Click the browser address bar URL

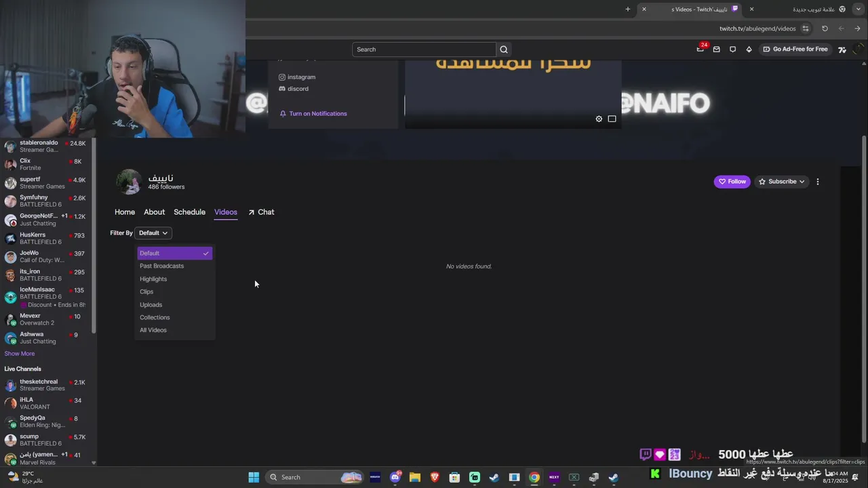(757, 28)
